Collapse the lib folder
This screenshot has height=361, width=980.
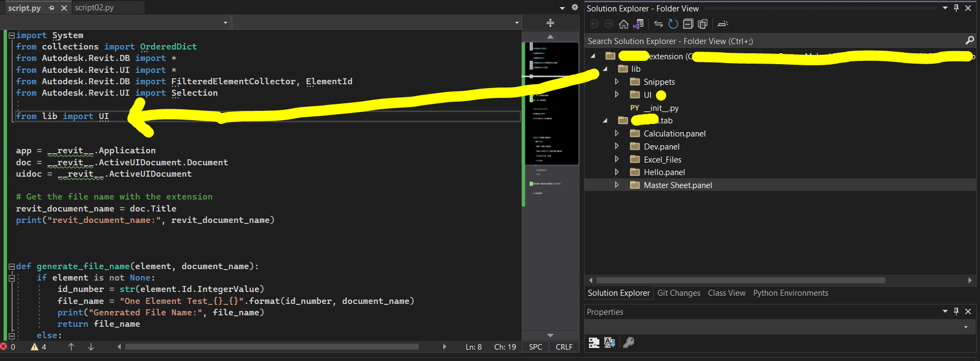coord(605,69)
